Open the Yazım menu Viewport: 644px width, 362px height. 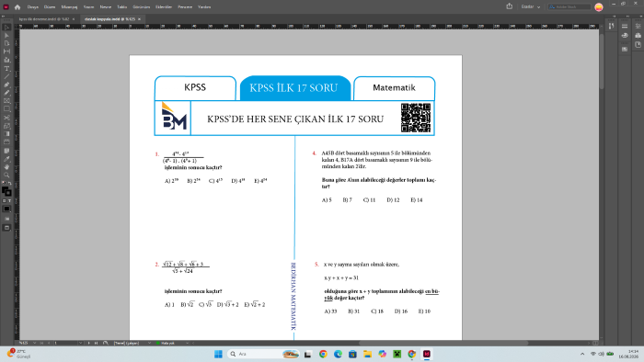tap(88, 7)
